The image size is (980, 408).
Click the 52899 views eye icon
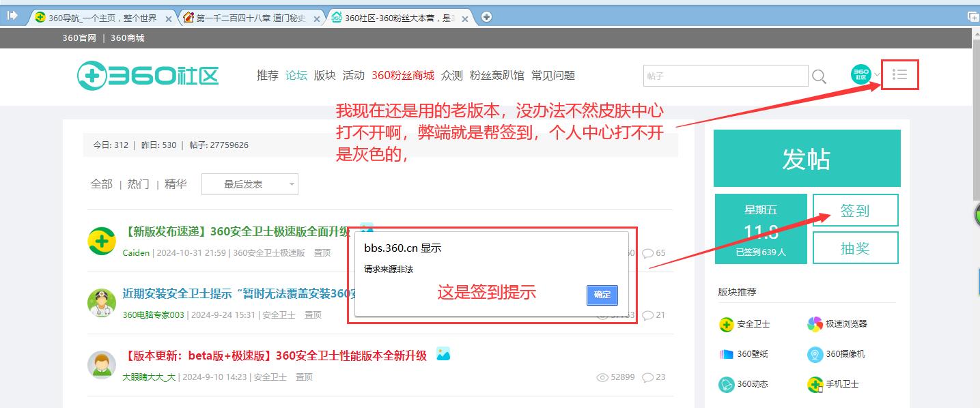(602, 377)
